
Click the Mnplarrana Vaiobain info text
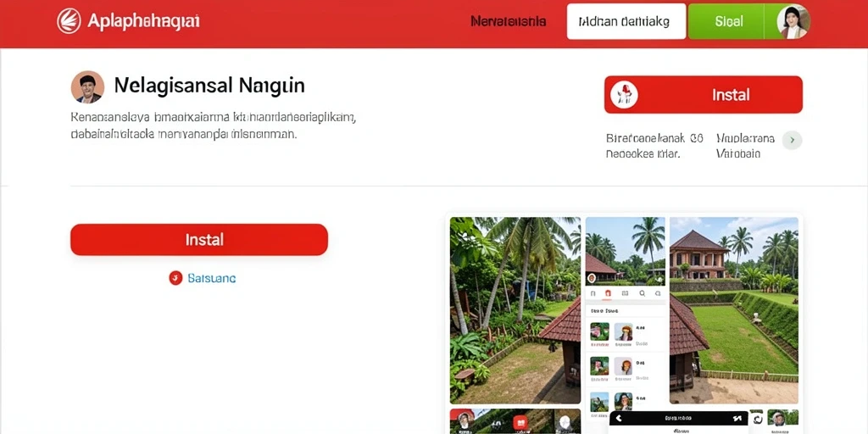click(745, 146)
